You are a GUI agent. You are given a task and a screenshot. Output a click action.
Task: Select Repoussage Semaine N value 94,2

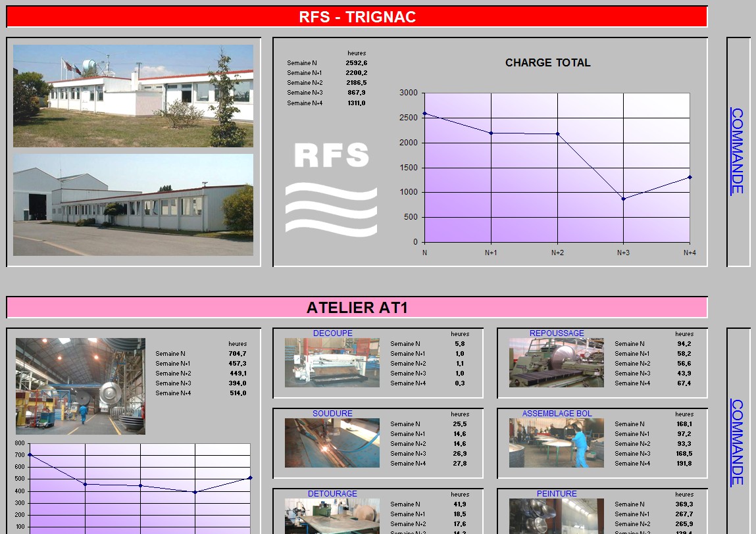point(684,344)
